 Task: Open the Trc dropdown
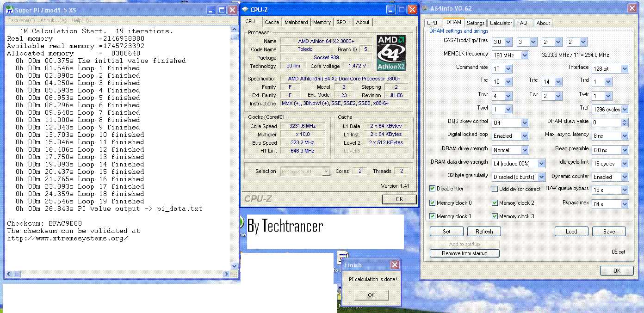tap(508, 82)
